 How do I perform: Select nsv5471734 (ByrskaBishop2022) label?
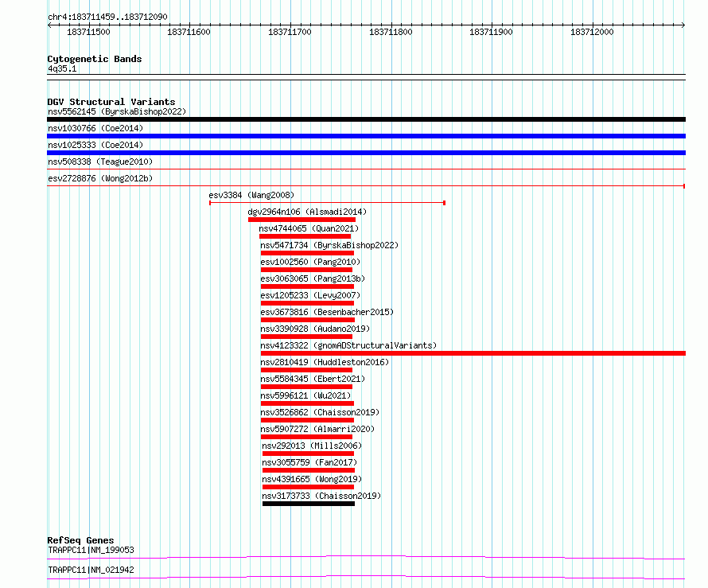(x=329, y=245)
